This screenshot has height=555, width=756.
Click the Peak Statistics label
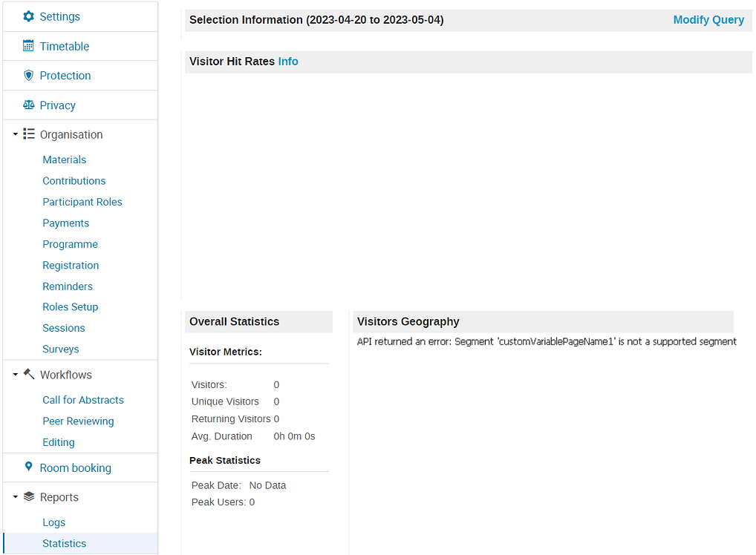point(225,461)
